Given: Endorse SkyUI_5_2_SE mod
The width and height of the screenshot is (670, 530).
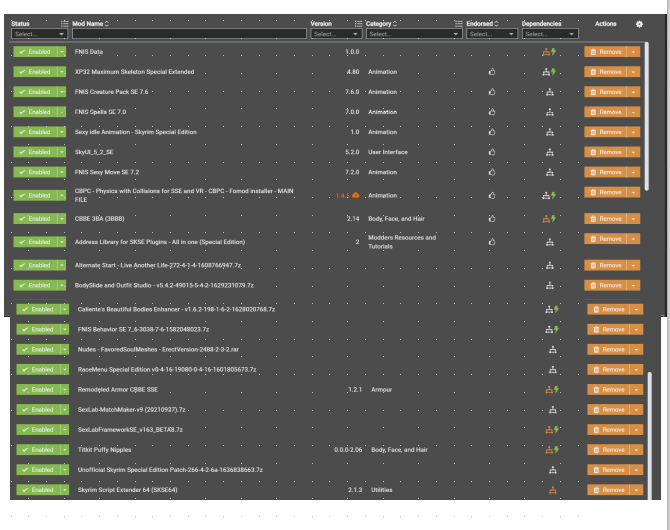Looking at the screenshot, I should tap(492, 152).
